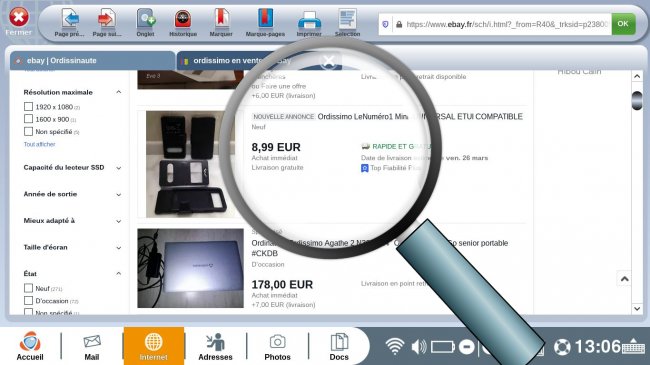
Task: Open Ordissimo Agathe 2 listing title
Action: (x=379, y=248)
